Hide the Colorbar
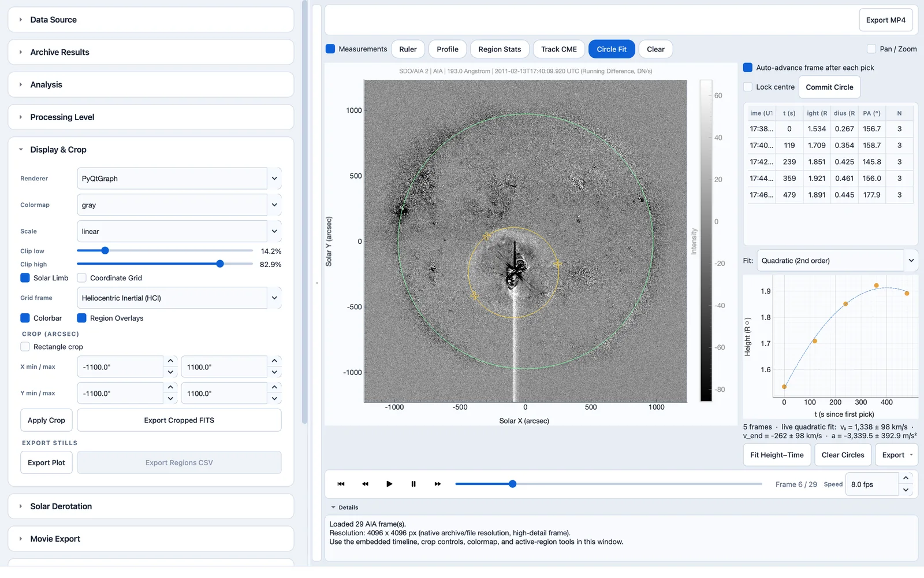Screen dimensions: 924x578 pyautogui.click(x=25, y=318)
